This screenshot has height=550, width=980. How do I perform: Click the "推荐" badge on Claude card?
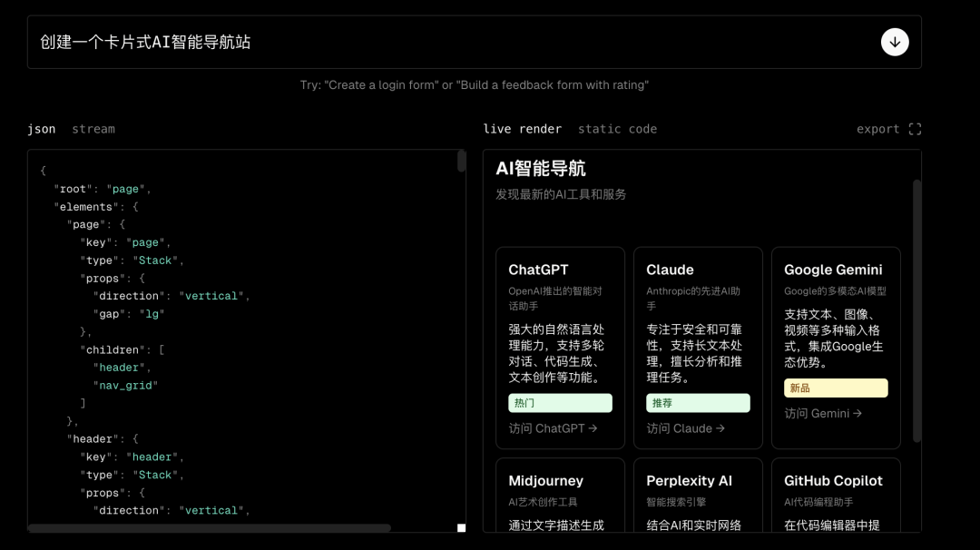coord(698,402)
